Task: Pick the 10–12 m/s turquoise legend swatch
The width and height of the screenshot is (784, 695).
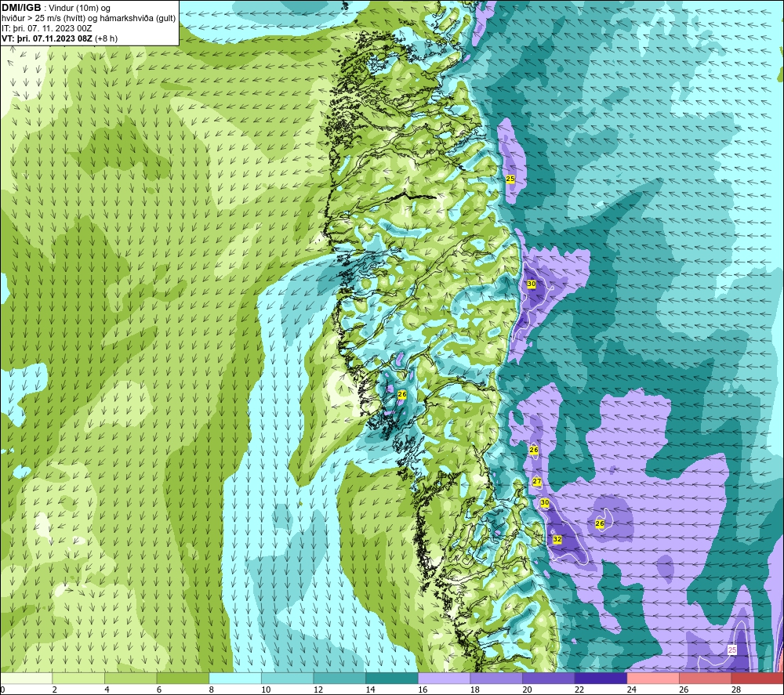Action: (x=287, y=678)
